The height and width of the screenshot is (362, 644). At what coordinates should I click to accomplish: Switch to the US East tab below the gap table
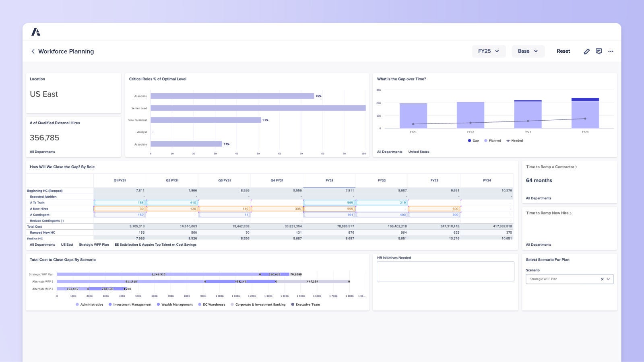coord(67,244)
